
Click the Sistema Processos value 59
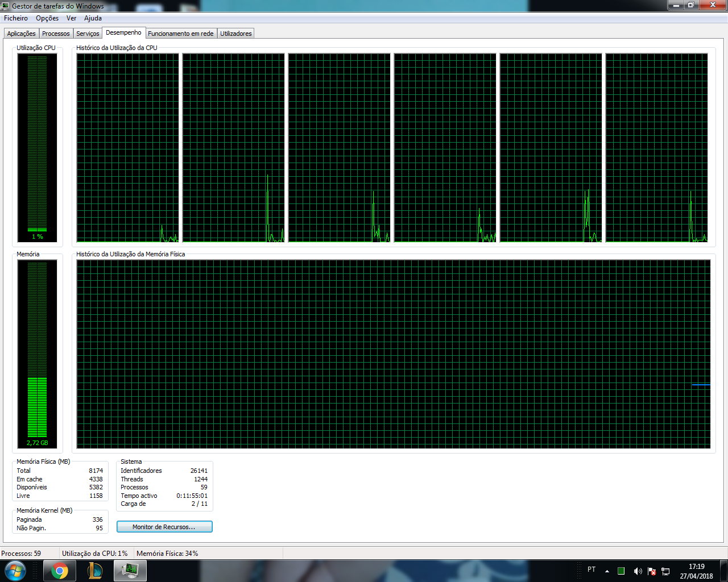coord(204,487)
